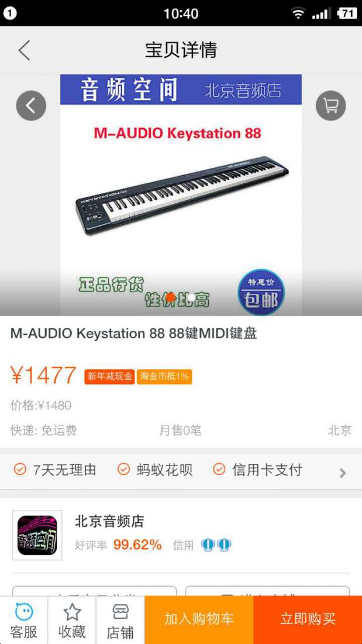This screenshot has width=362, height=644.
Task: Tap the back arrow in header
Action: point(24,50)
